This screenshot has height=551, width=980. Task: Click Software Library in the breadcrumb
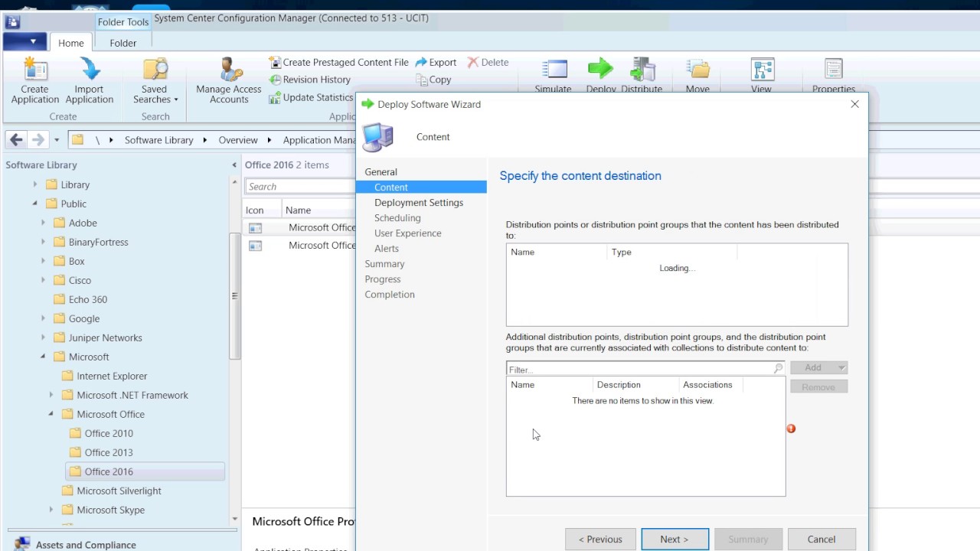point(159,140)
